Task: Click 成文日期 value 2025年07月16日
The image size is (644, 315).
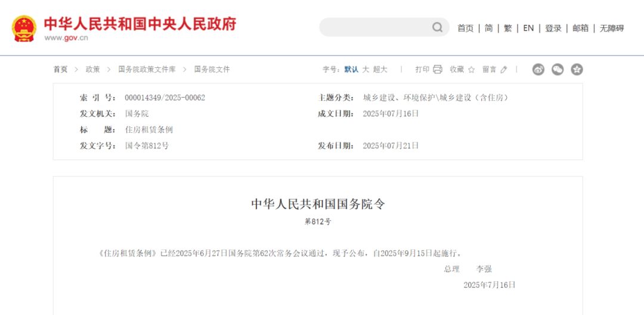Action: [391, 114]
